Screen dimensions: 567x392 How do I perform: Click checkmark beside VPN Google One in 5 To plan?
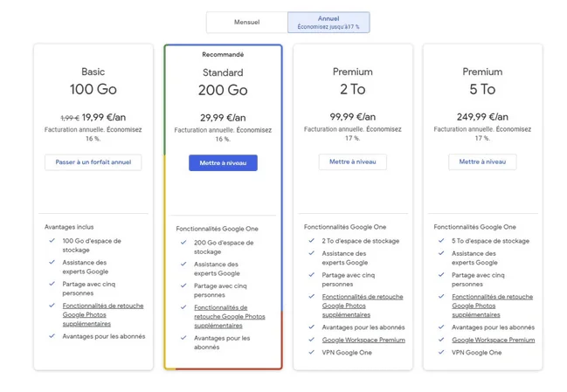(441, 352)
